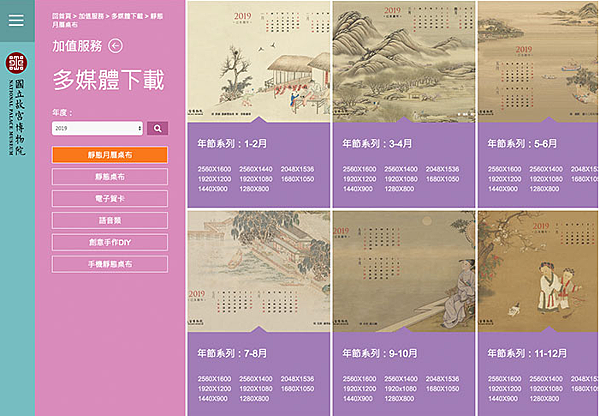This screenshot has height=416, width=600.
Task: Download 3-4月 wallpaper in 2560X1600
Action: pyautogui.click(x=359, y=169)
